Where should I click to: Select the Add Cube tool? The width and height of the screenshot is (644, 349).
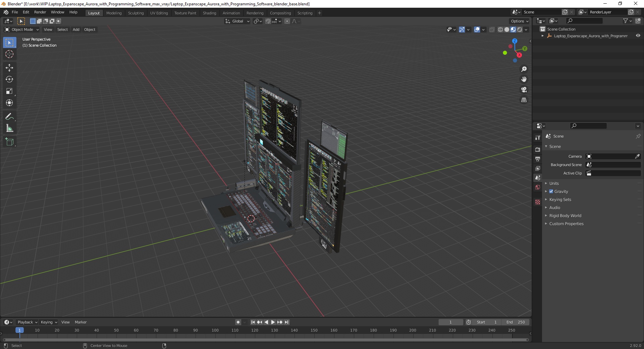tap(9, 142)
